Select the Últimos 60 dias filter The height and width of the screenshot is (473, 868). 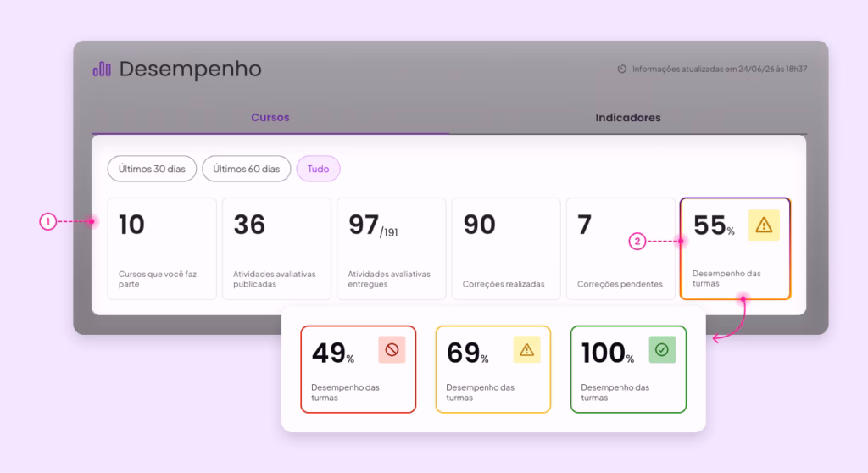247,169
